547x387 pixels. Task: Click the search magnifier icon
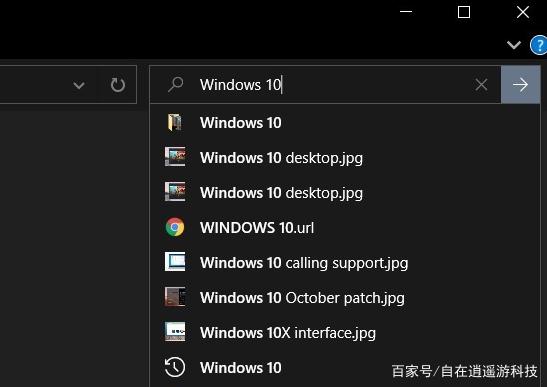[175, 84]
